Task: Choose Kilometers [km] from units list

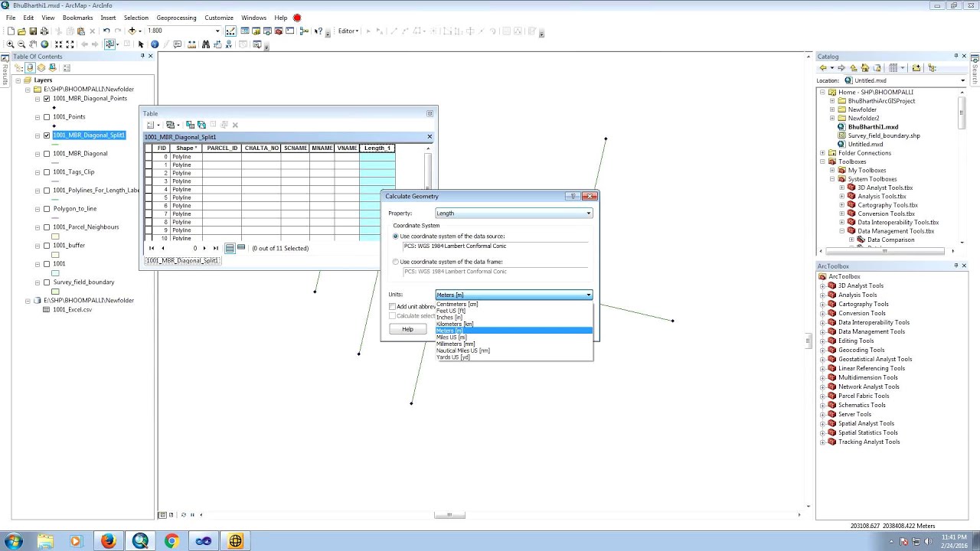Action: (514, 324)
